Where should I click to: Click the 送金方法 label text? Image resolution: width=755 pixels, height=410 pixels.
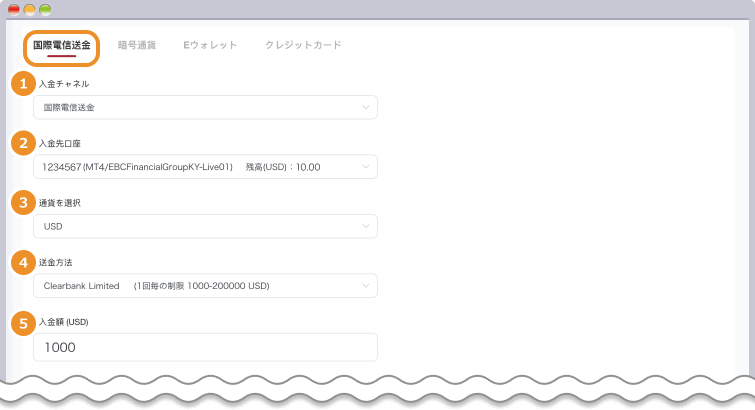point(55,263)
